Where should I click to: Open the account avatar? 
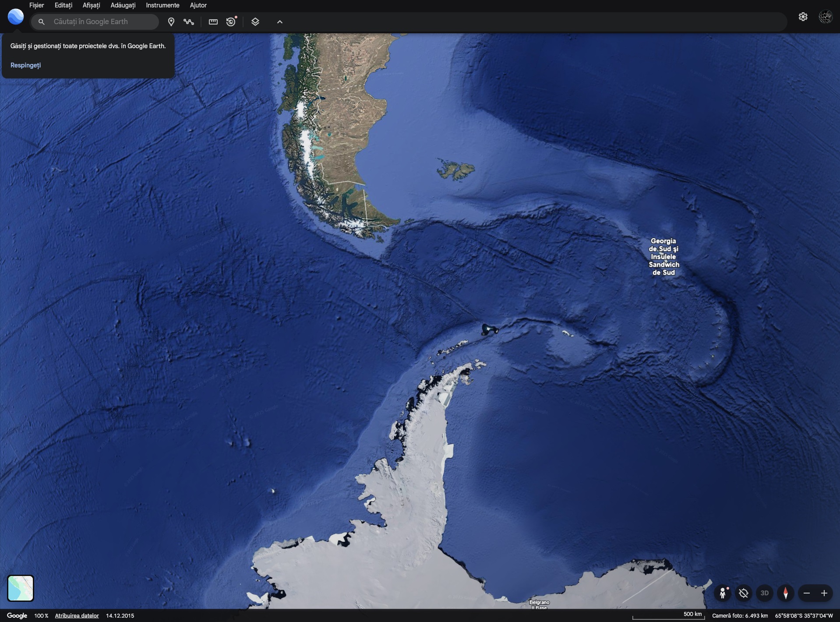coord(826,17)
